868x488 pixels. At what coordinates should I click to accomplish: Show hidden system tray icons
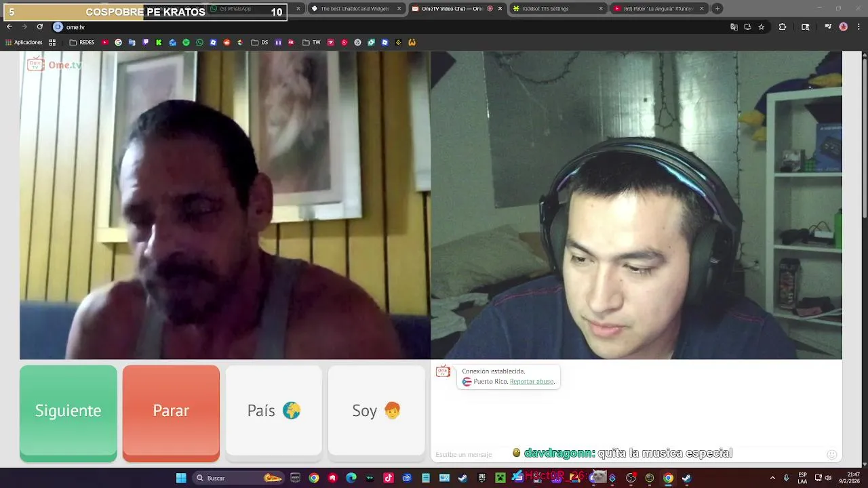click(x=772, y=478)
